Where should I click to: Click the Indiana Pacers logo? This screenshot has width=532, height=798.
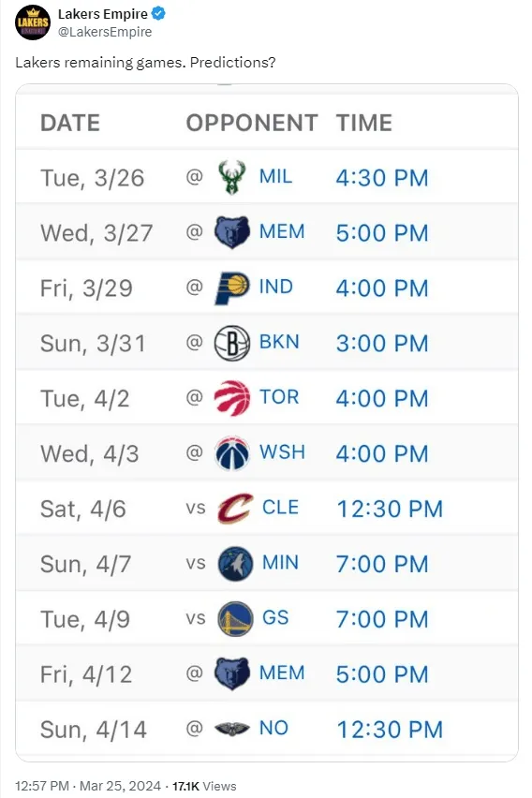point(232,288)
